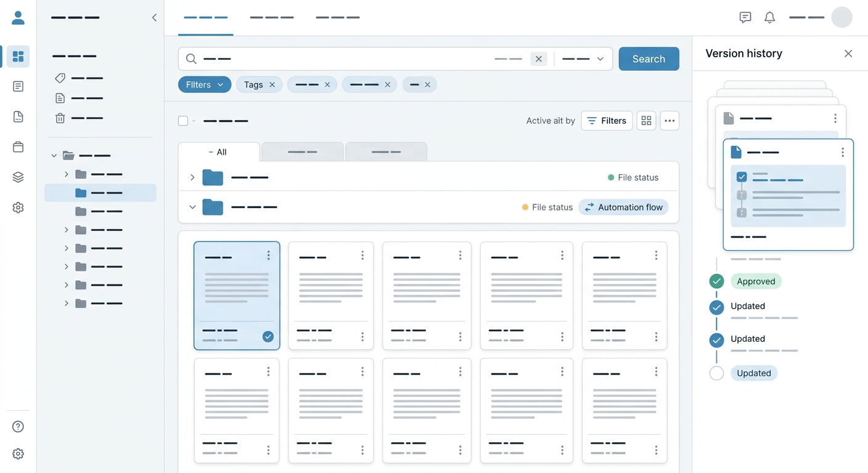Uncheck the selected document card checkmark
The image size is (868, 473).
click(x=268, y=336)
